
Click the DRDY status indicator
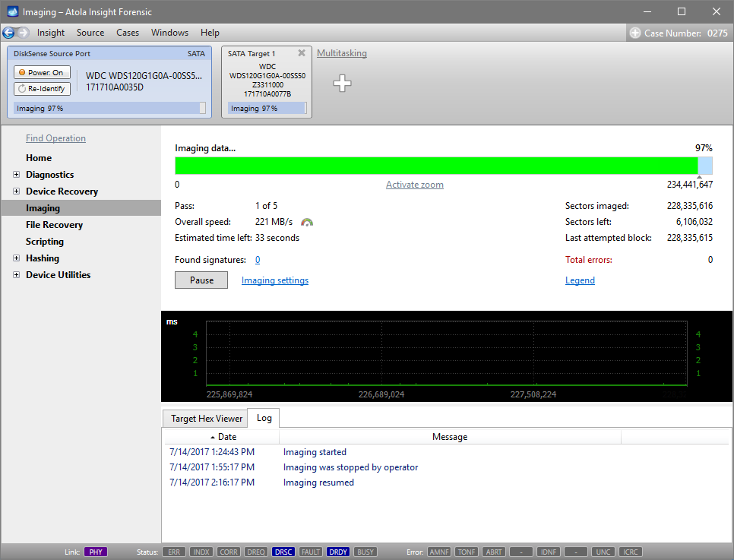pos(338,552)
